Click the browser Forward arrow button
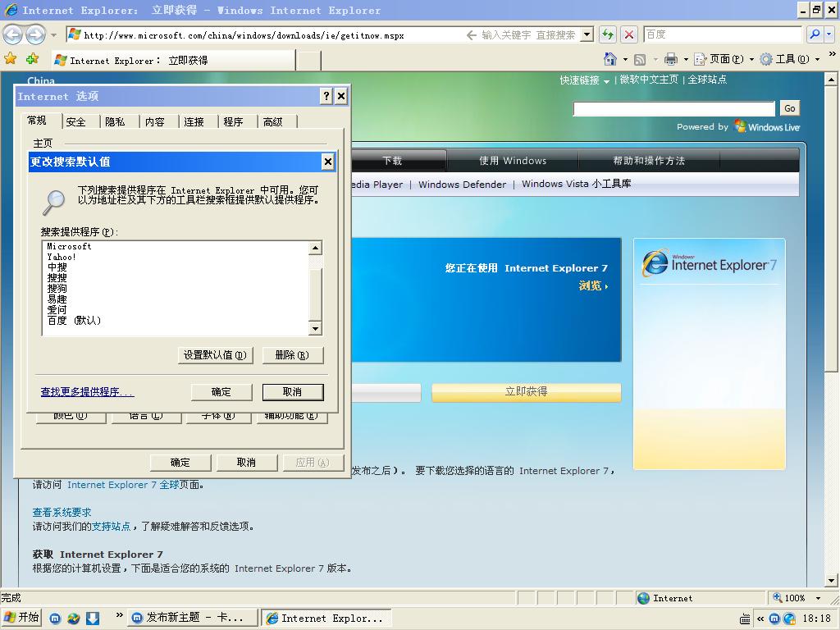Viewport: 840px width, 630px height. [35, 35]
